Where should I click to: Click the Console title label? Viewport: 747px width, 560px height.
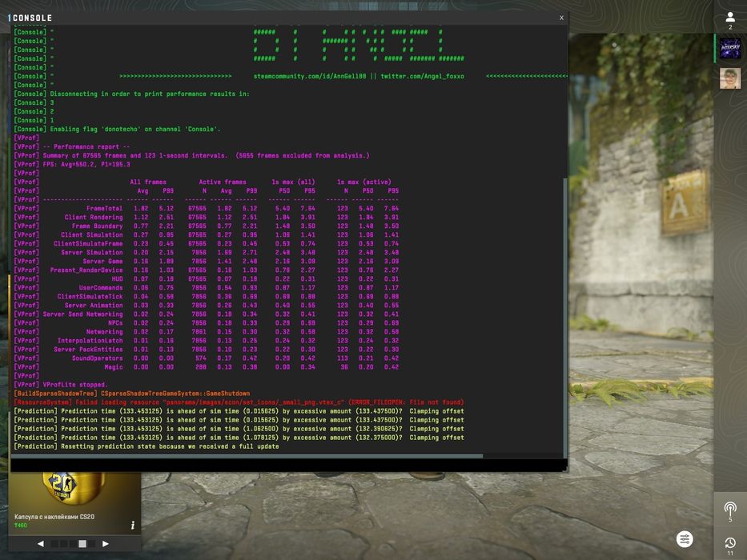[32, 18]
